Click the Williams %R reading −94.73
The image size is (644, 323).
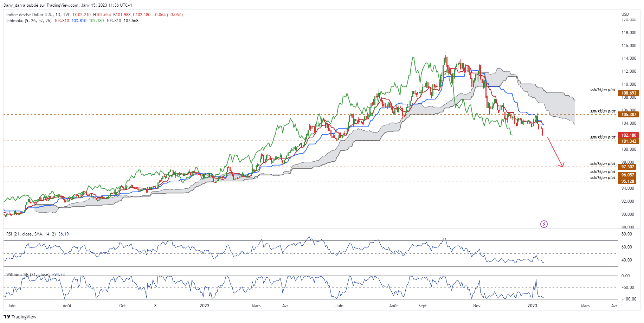[58, 274]
